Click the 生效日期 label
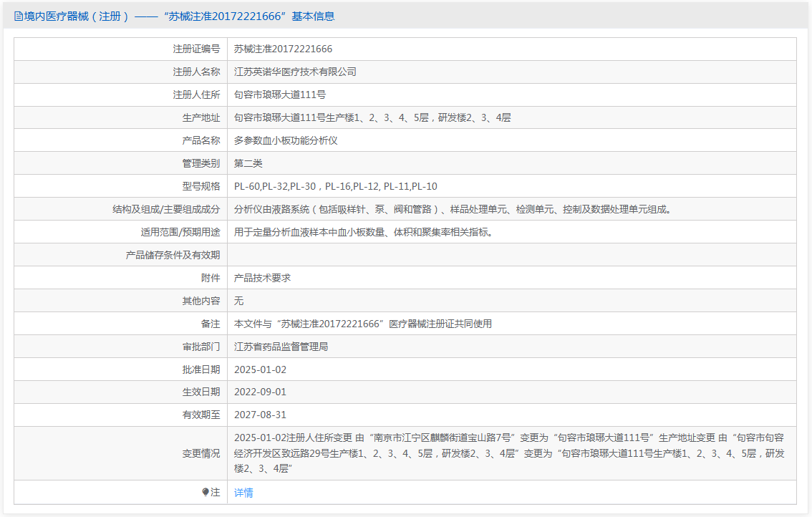The height and width of the screenshot is (517, 812). tap(201, 392)
